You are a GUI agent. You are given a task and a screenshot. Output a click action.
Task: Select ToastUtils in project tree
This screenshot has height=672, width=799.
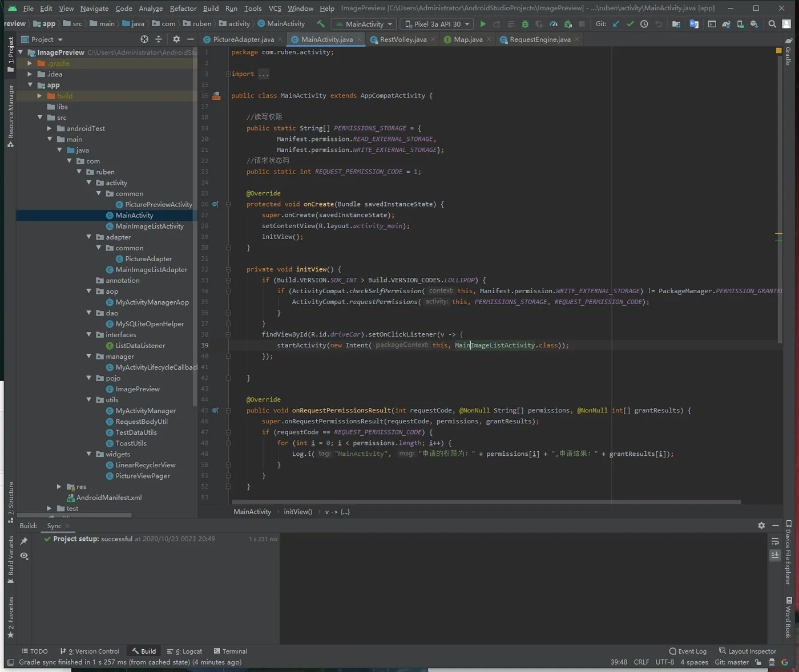pos(131,443)
